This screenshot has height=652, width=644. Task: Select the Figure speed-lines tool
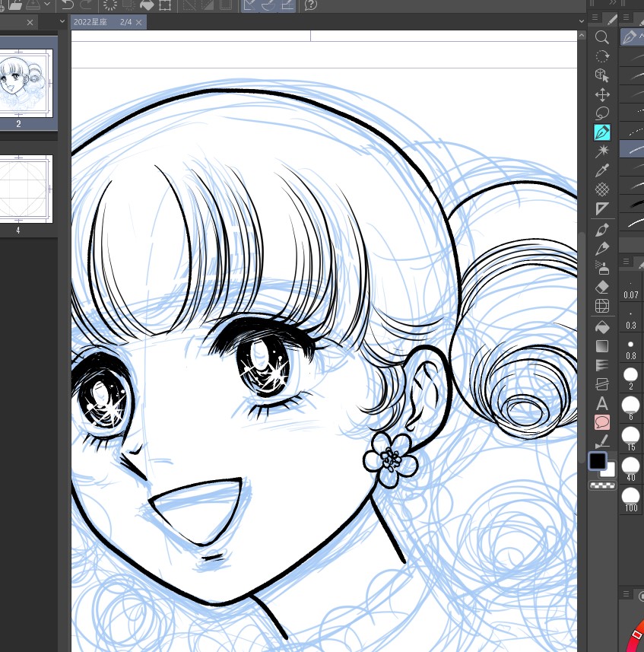coord(601,365)
